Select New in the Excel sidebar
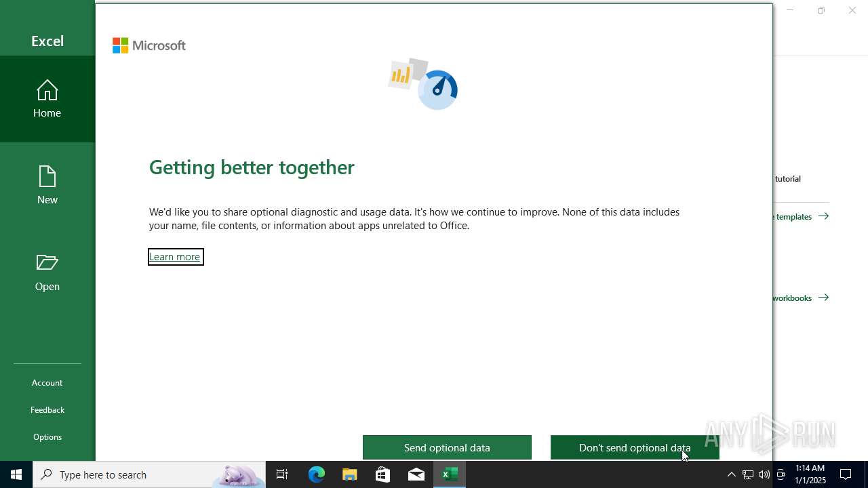 coord(47,186)
